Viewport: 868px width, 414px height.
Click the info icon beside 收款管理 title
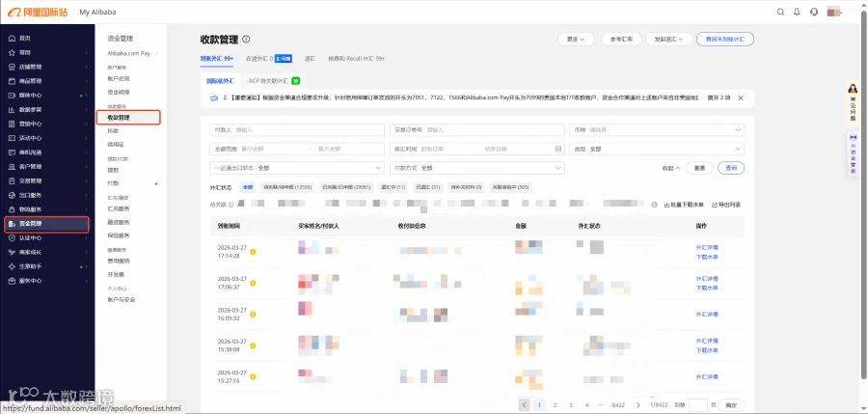pos(246,40)
